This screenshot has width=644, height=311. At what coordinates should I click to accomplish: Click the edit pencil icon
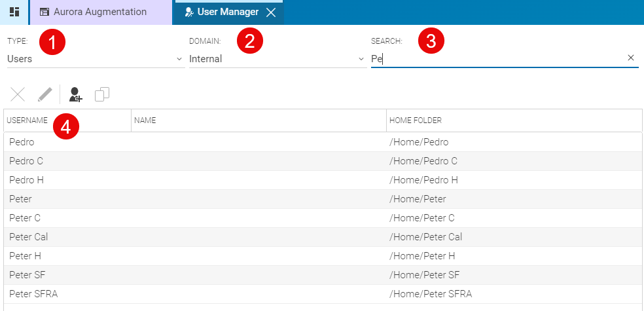[x=45, y=95]
